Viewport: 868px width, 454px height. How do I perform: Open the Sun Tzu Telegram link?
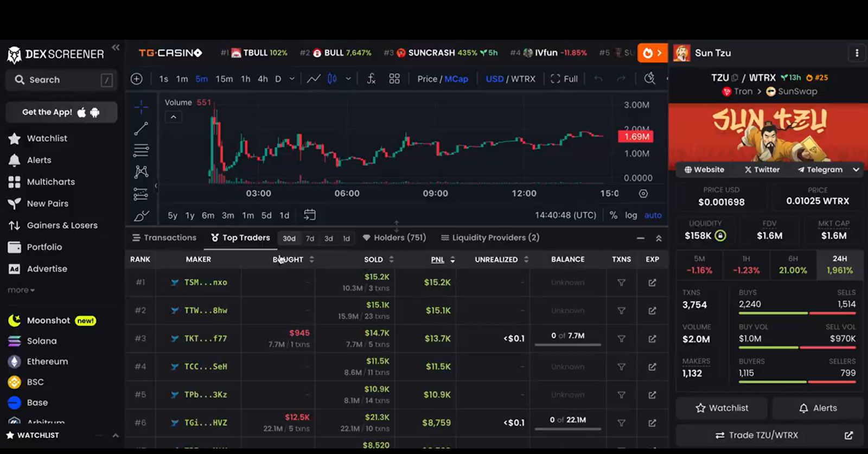click(820, 169)
